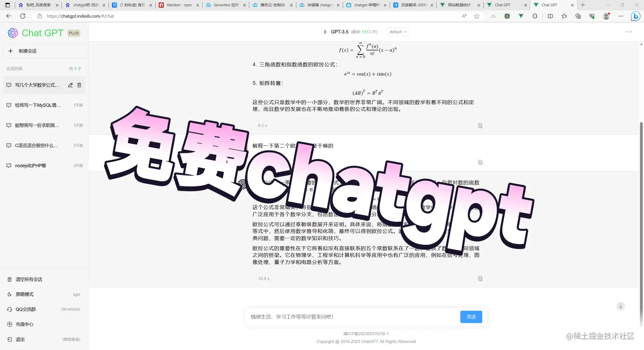Open the three-dot more options menu
The image size is (644, 350).
pyautogui.click(x=629, y=32)
